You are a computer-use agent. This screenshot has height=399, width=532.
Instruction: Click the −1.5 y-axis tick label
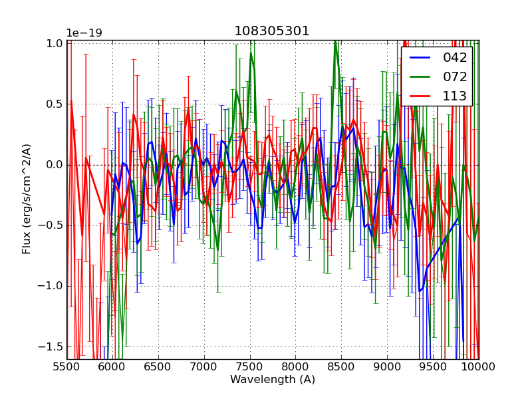[51, 347]
